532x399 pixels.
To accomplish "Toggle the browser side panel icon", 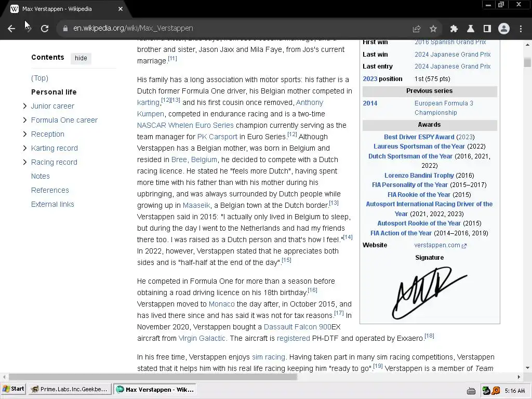I will 487,29.
